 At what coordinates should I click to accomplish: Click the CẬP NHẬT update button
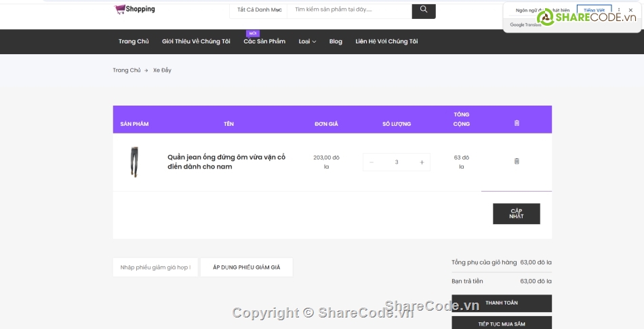517,214
